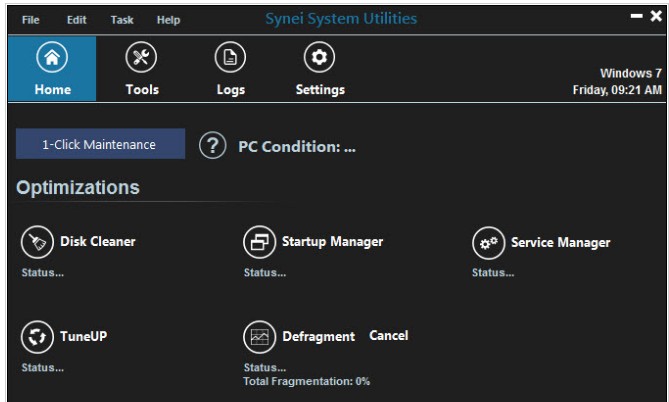Image resolution: width=669 pixels, height=402 pixels.
Task: Open Disk Cleaner via its label
Action: tap(98, 242)
